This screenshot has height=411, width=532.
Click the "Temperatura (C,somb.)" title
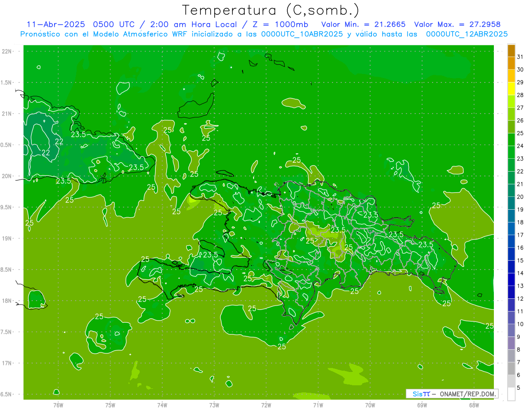(x=270, y=10)
